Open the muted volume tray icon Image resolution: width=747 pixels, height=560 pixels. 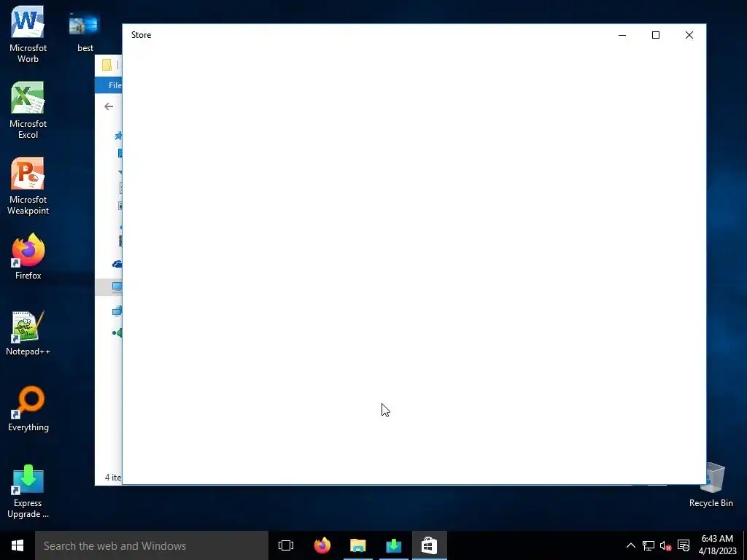point(665,545)
